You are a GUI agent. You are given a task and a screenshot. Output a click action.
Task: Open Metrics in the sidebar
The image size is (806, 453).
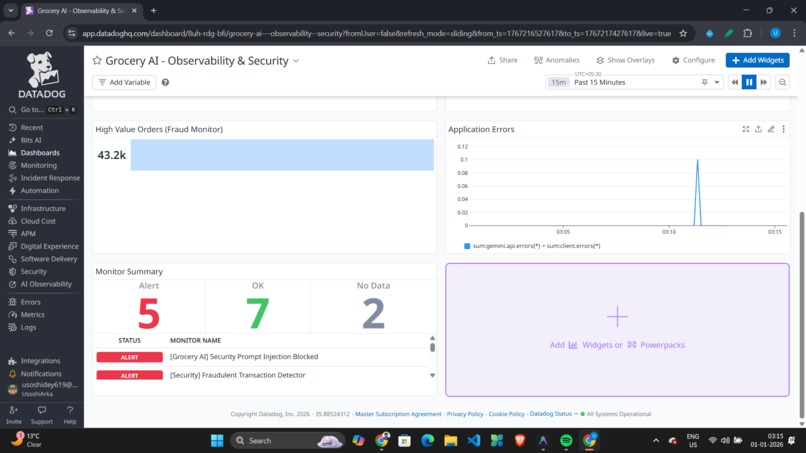coord(32,315)
